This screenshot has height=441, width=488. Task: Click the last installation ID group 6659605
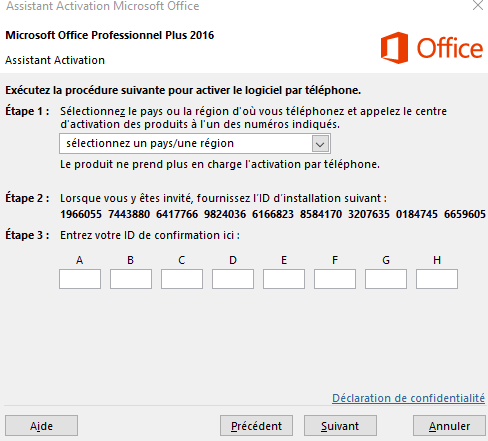tap(465, 214)
